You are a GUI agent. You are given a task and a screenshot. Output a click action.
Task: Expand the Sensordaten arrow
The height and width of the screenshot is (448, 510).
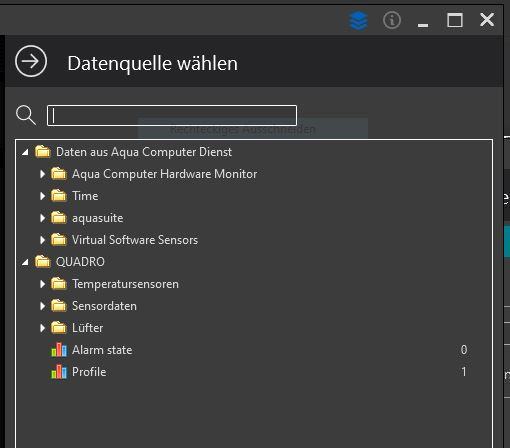pyautogui.click(x=42, y=306)
